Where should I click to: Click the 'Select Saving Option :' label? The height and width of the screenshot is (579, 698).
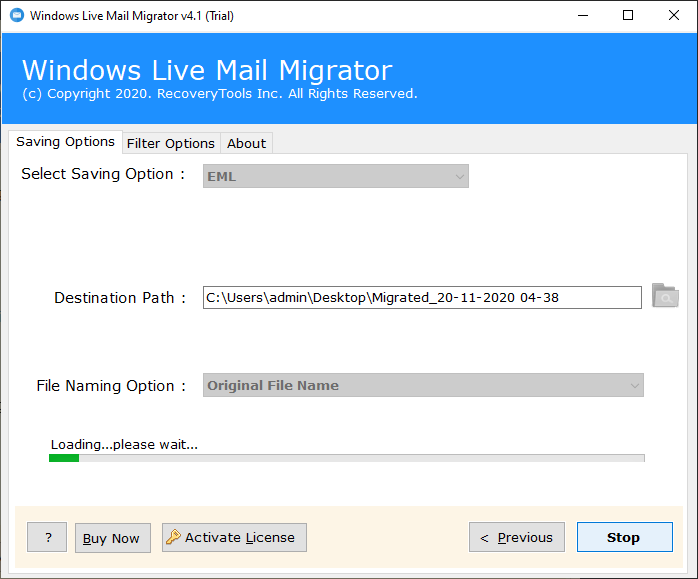tap(103, 174)
